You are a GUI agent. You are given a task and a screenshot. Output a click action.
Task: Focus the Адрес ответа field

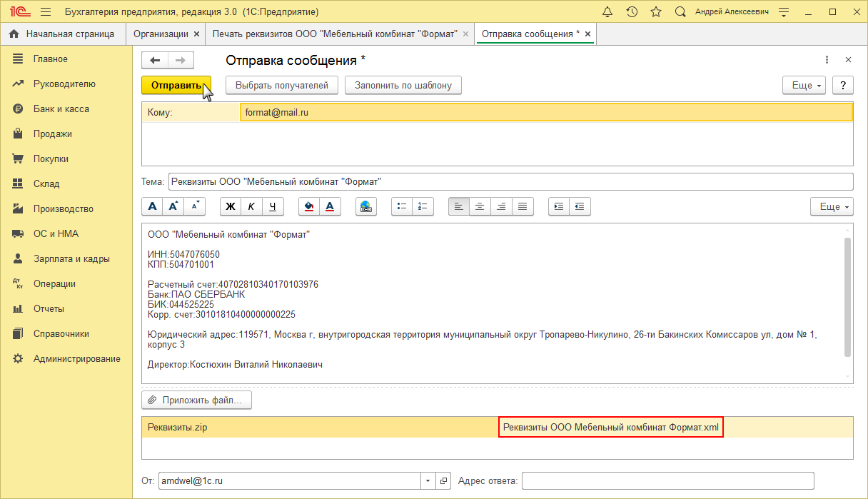coord(667,480)
